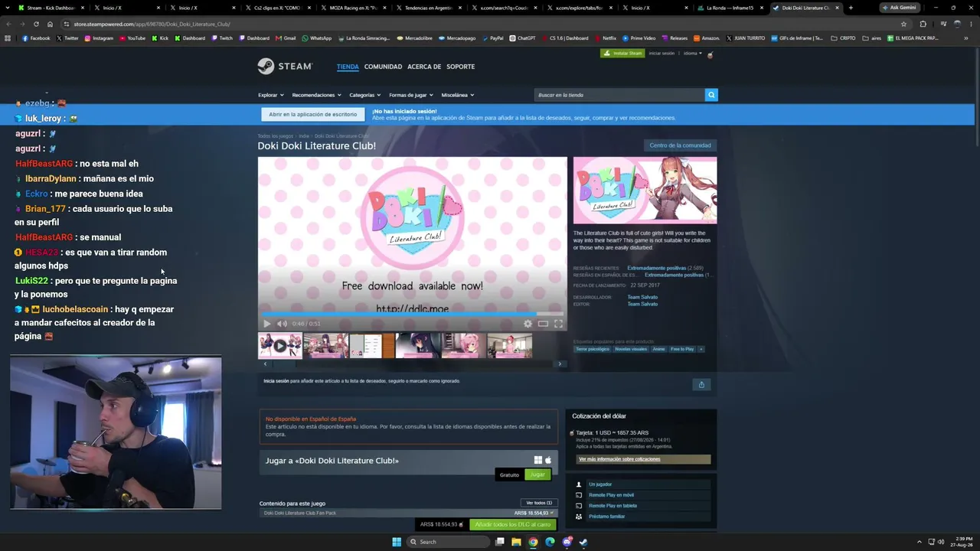Click Abrir en la aplicación de escritorio
This screenshot has width=980, height=551.
coord(312,114)
